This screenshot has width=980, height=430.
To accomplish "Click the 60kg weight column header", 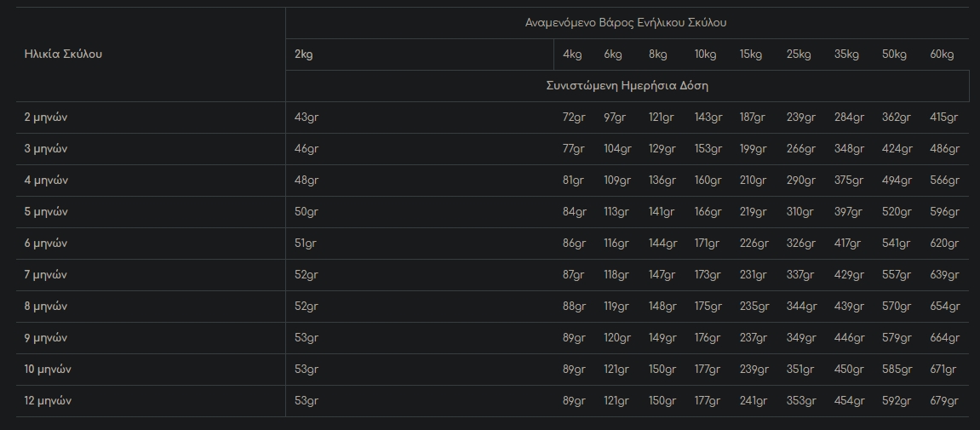I will (942, 54).
